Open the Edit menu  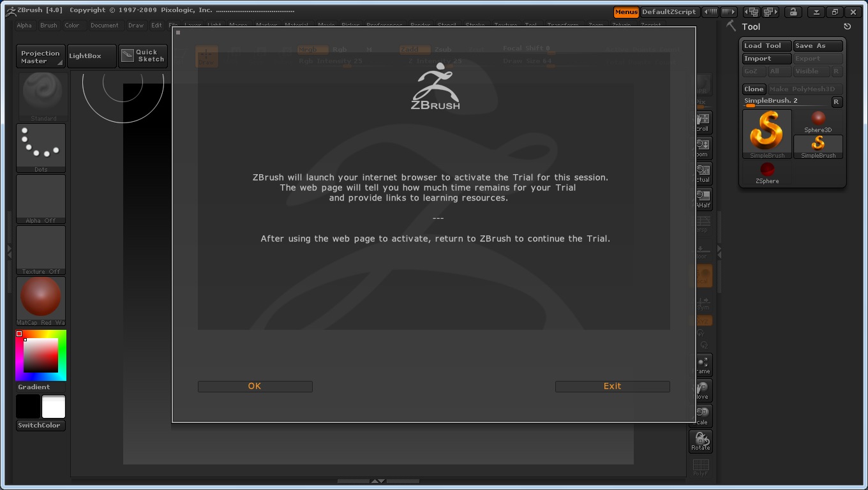pos(156,26)
